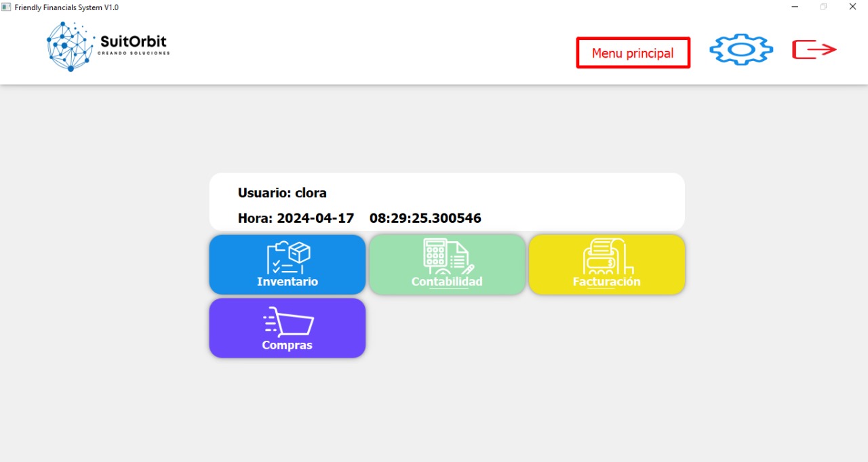Click the Usuario: clora text
Viewport: 868px width, 462px height.
tap(282, 193)
